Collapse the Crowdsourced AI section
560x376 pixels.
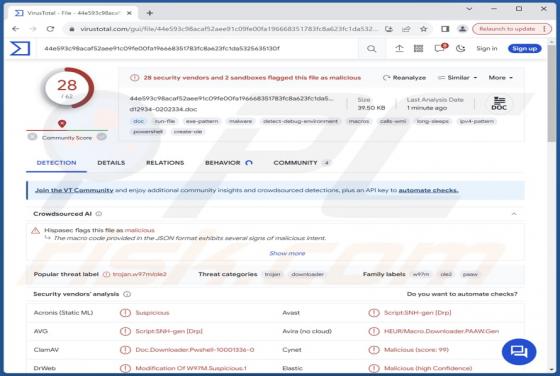coord(514,214)
